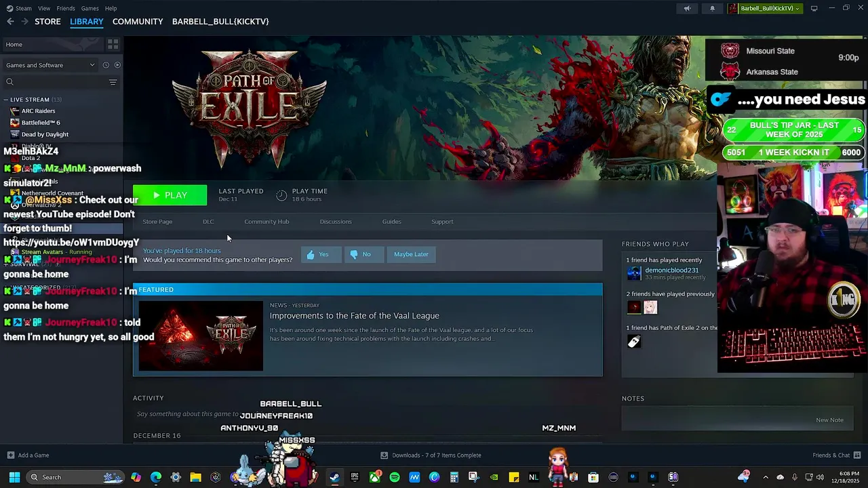Click the thumbs up Yes icon

(311, 254)
